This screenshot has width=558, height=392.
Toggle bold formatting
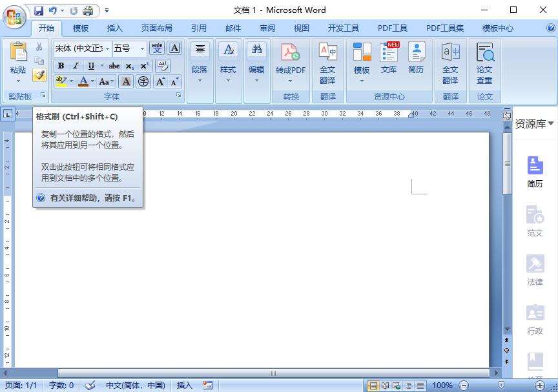61,66
